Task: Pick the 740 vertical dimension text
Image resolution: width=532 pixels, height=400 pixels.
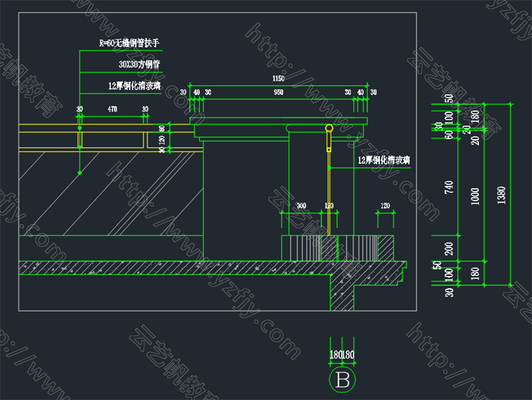Action: (x=449, y=187)
